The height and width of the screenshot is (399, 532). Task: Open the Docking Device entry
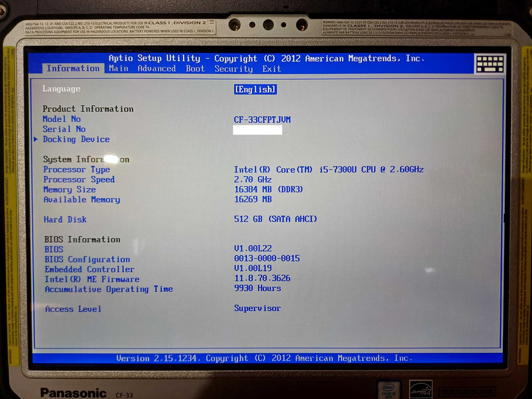coord(76,140)
